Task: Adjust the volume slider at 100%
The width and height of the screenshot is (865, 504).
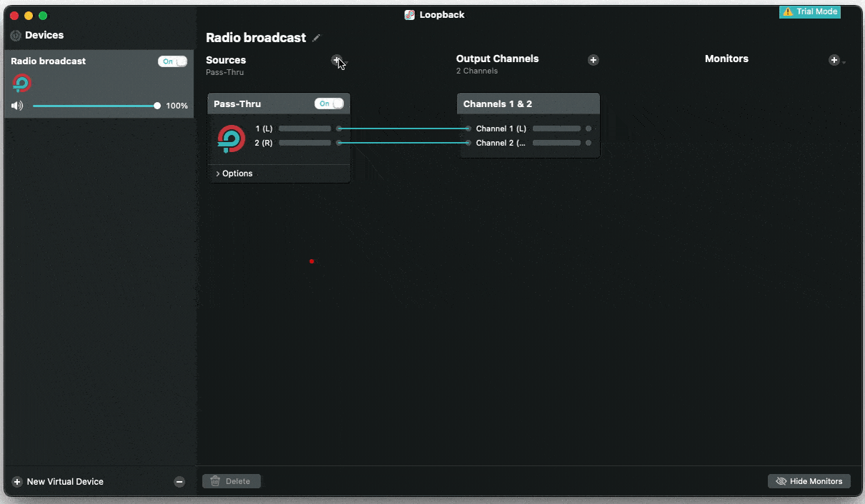Action: click(156, 105)
